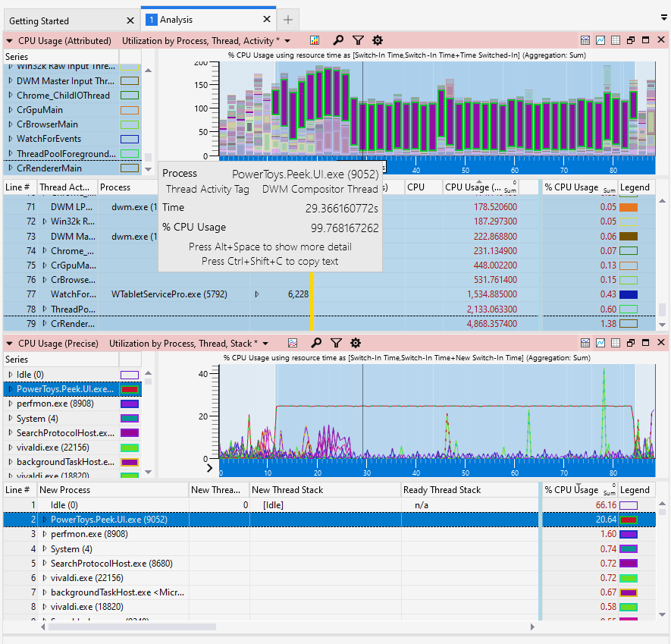Show graph only view in CPU Usage (Attributed)
671x644 pixels.
click(x=600, y=40)
